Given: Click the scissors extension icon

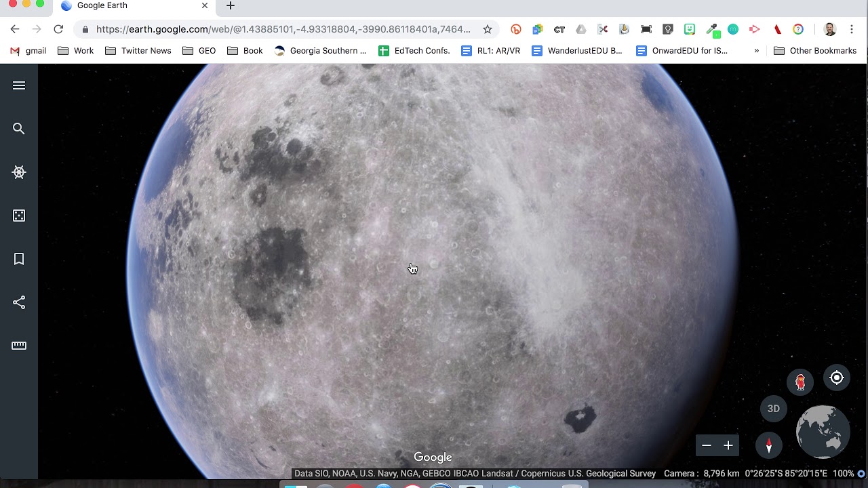Looking at the screenshot, I should pyautogui.click(x=603, y=29).
